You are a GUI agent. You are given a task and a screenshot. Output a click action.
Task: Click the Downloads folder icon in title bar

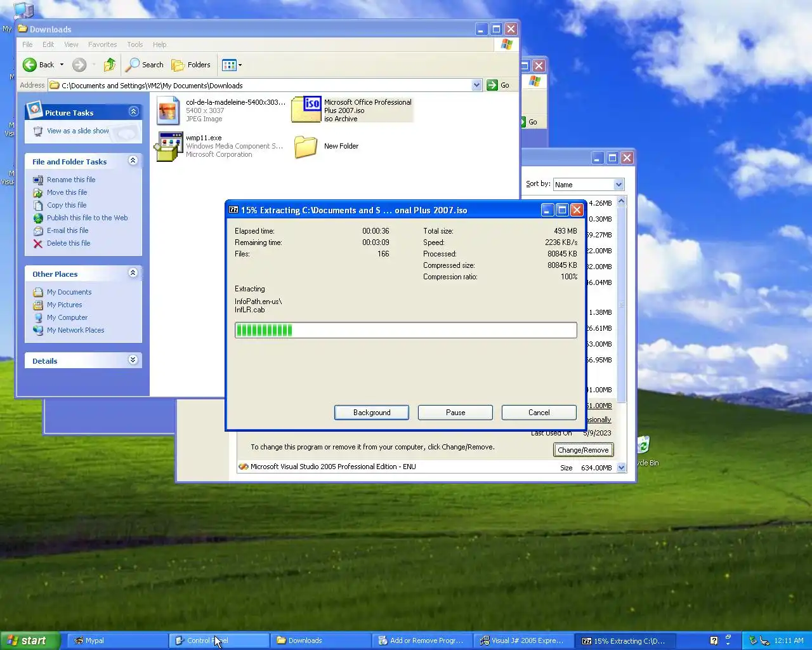click(23, 29)
